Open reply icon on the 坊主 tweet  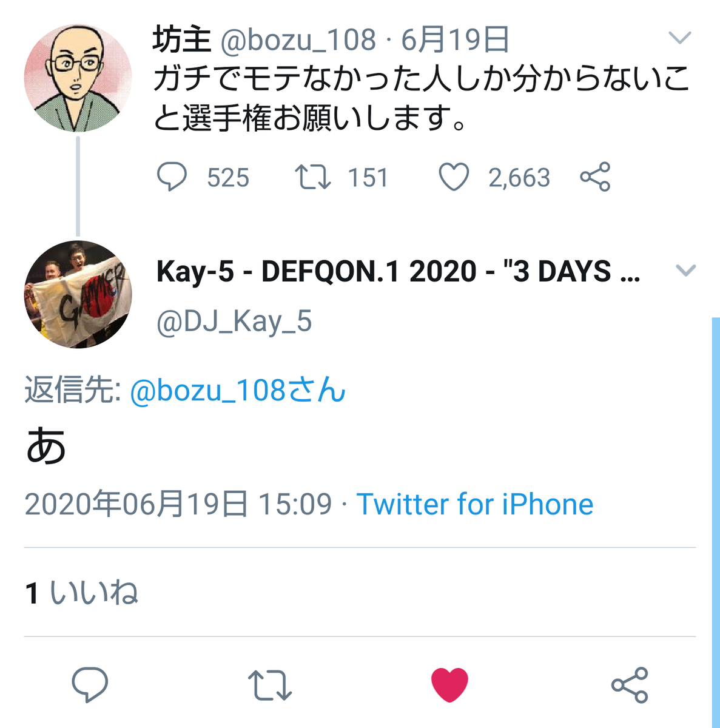(x=172, y=177)
